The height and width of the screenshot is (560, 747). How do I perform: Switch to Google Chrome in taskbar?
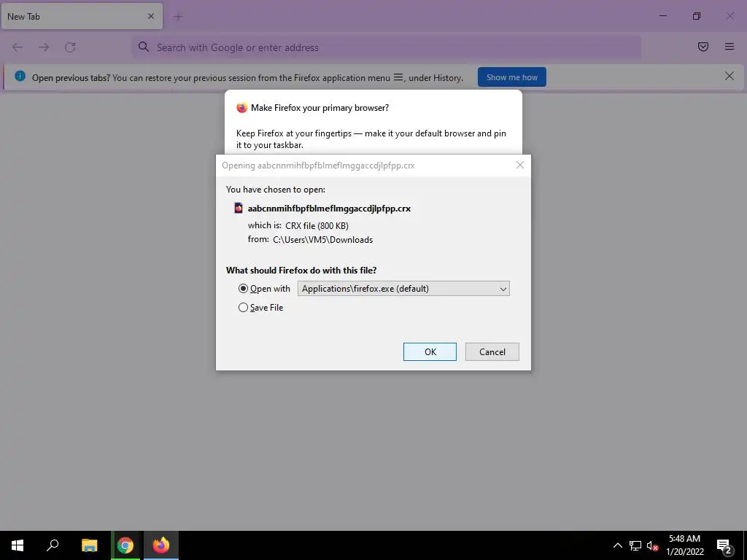(x=125, y=545)
